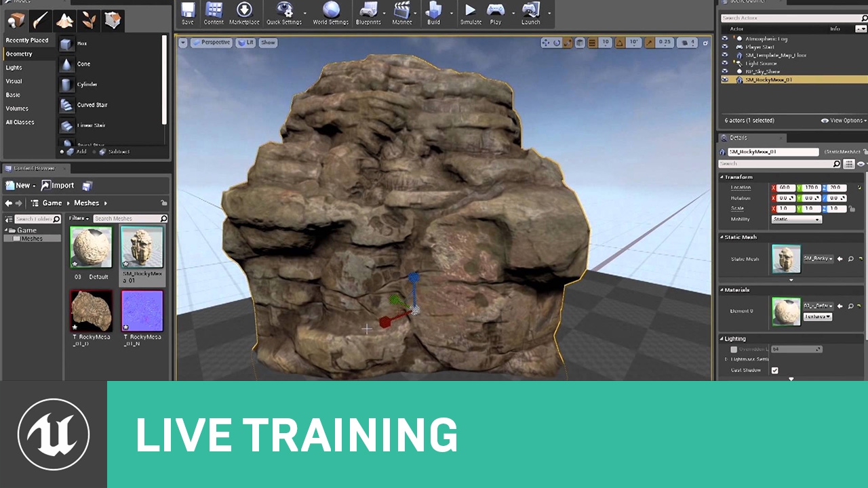This screenshot has height=488, width=868.
Task: Open the SM_Rocky static mesh dropdown
Action: (x=818, y=259)
